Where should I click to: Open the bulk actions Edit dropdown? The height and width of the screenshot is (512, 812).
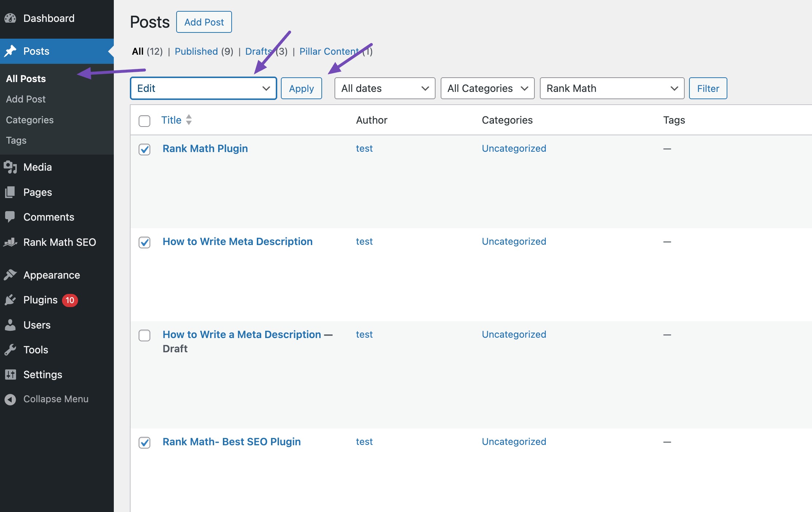click(x=204, y=88)
